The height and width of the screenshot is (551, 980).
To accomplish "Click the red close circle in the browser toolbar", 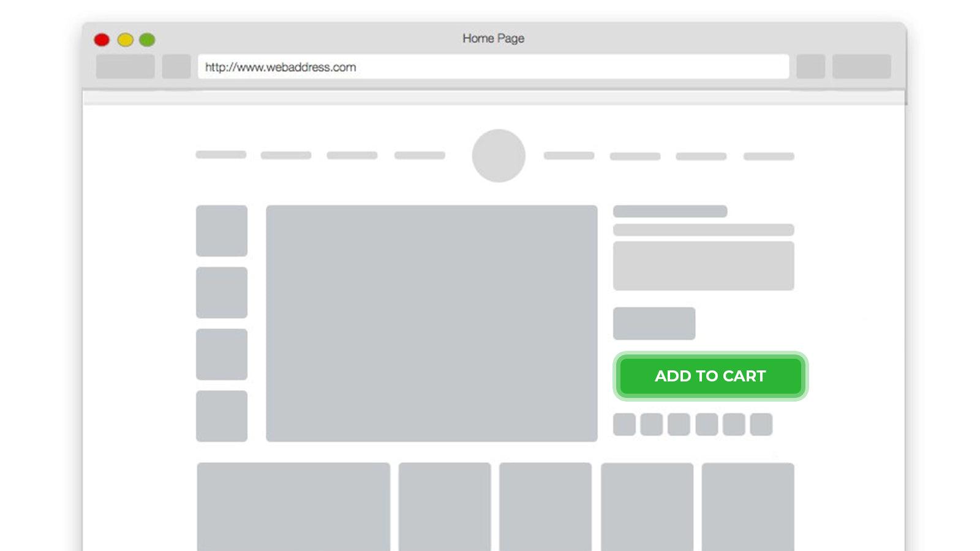I will click(102, 39).
